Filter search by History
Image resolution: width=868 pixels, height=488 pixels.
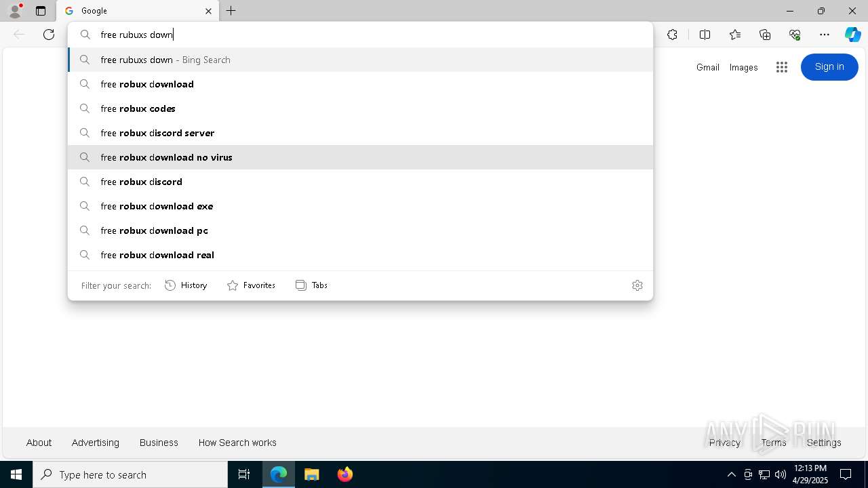click(x=186, y=285)
